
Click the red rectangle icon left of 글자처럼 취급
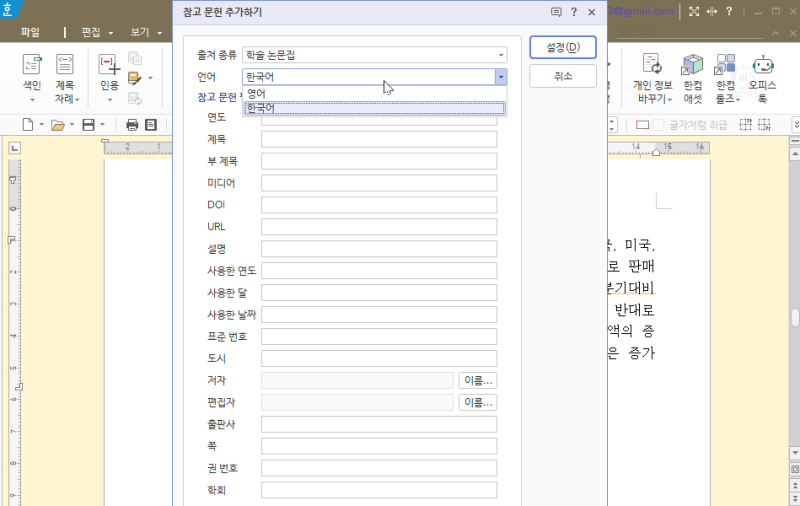642,125
